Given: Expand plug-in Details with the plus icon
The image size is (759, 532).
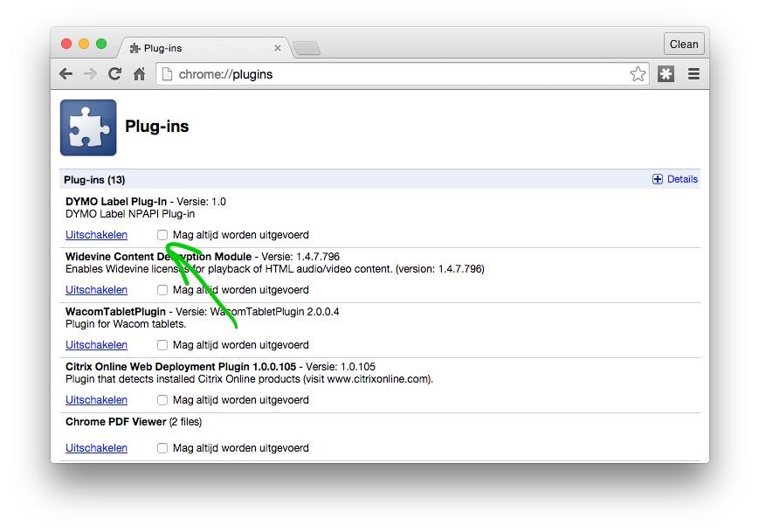Looking at the screenshot, I should 658,179.
